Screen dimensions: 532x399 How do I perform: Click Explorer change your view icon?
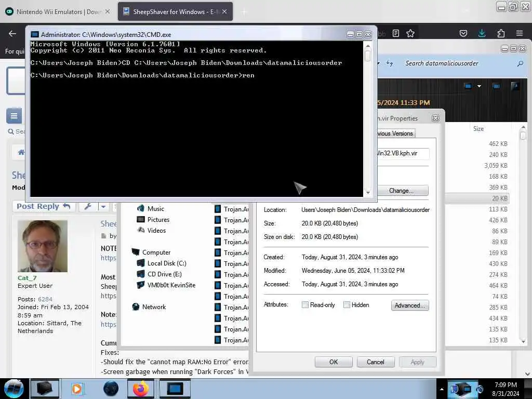coord(468,86)
